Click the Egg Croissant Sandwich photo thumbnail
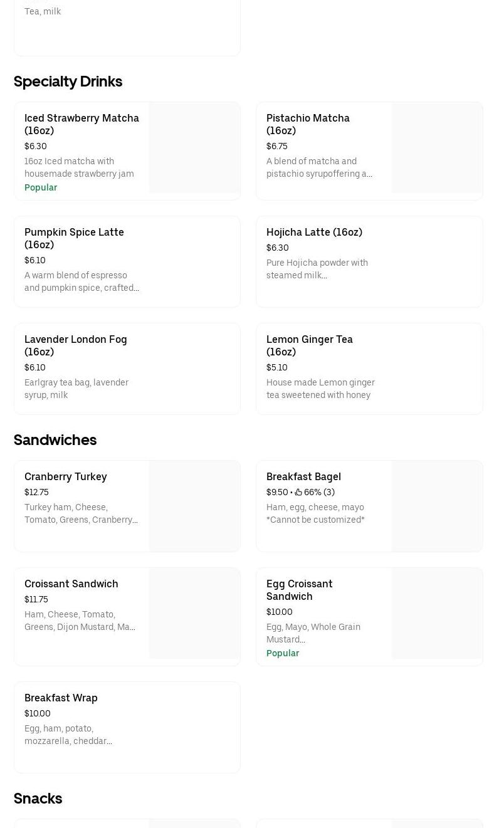Image resolution: width=504 pixels, height=828 pixels. click(437, 614)
